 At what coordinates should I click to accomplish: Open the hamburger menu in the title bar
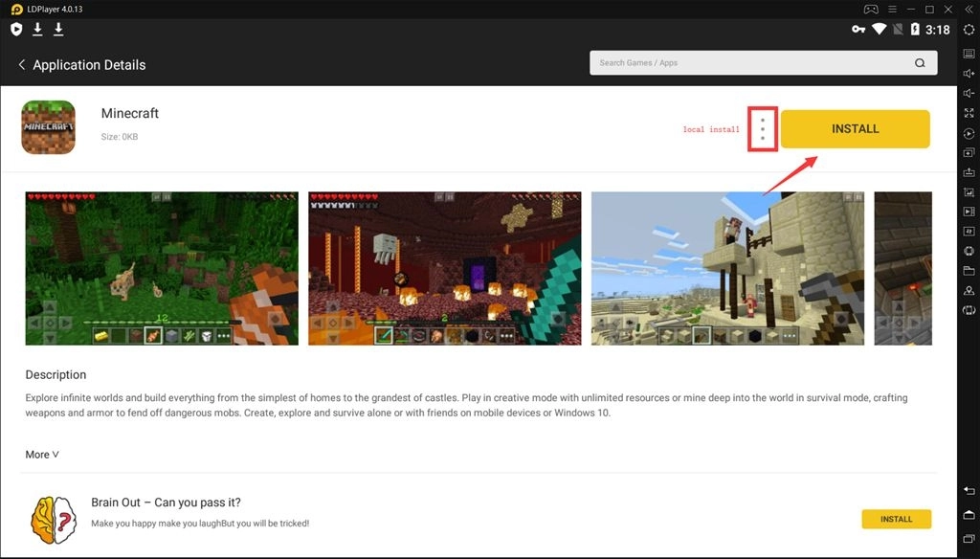[x=892, y=9]
